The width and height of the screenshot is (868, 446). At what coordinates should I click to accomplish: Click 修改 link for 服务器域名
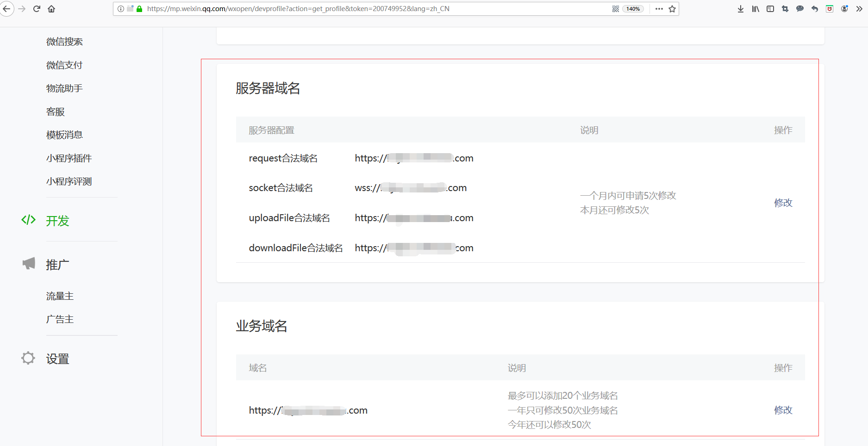click(x=783, y=203)
